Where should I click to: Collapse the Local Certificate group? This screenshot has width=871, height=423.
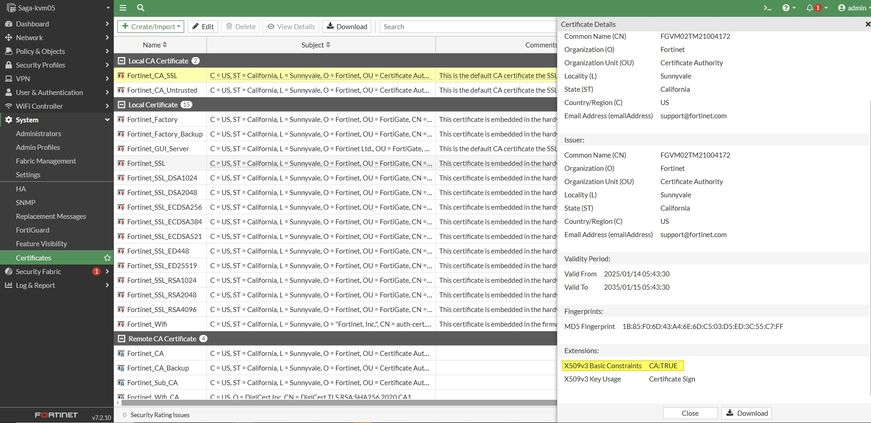point(121,104)
